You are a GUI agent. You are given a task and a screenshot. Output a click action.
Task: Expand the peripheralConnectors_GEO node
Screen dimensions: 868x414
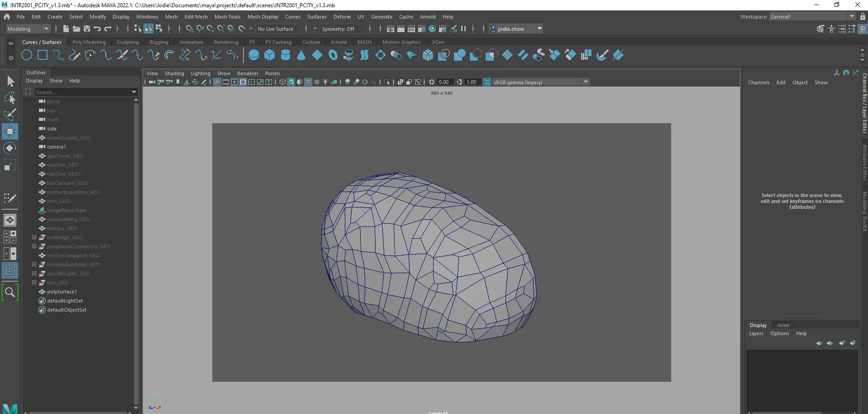point(34,246)
